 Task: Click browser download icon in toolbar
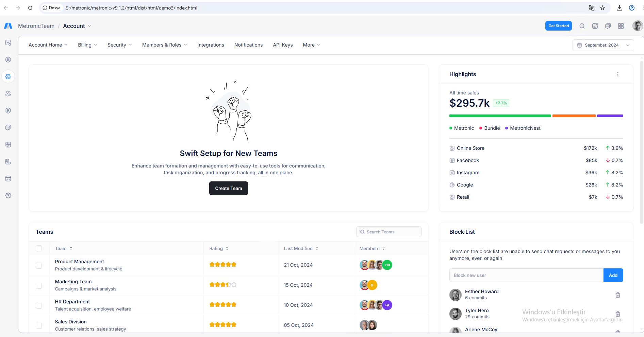coord(619,8)
